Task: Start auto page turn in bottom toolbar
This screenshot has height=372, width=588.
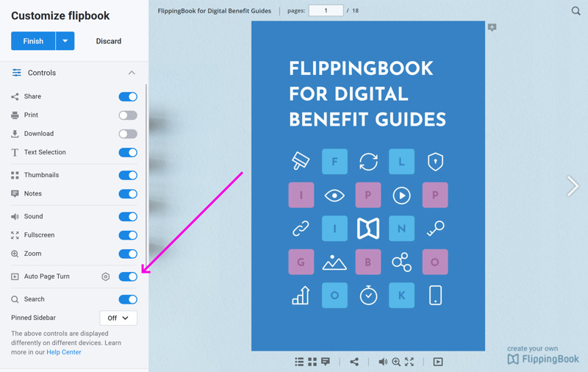Action: click(x=438, y=362)
